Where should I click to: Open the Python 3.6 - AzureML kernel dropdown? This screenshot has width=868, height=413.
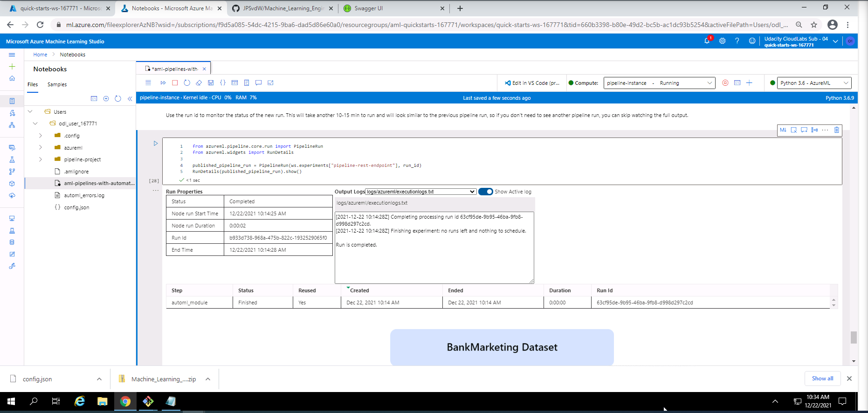point(814,83)
